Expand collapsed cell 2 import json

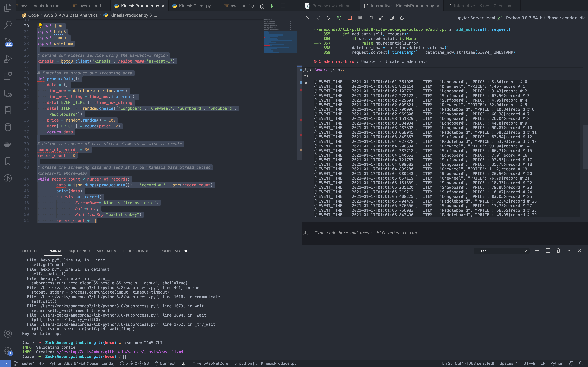click(311, 70)
